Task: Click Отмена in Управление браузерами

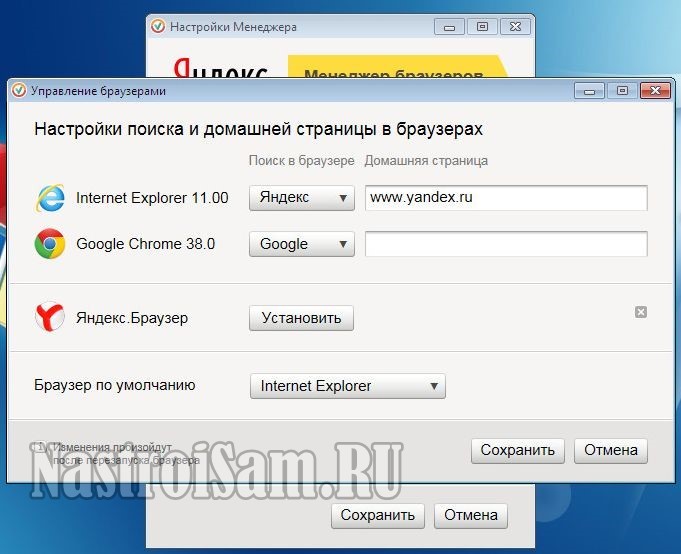Action: (611, 450)
